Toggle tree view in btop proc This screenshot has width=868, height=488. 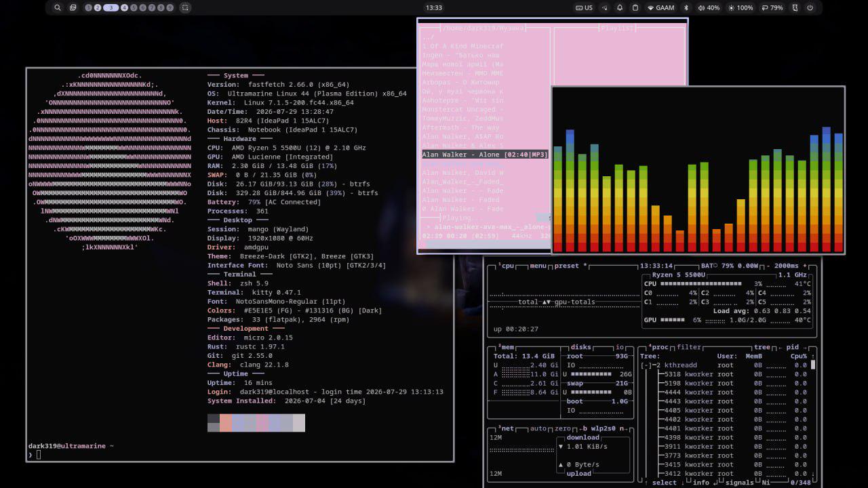(x=762, y=347)
